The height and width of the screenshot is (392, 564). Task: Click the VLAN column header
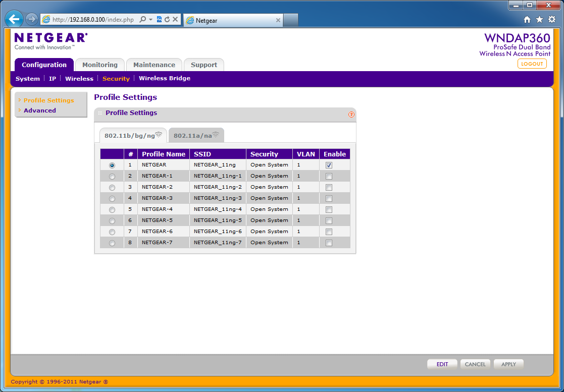click(x=306, y=154)
